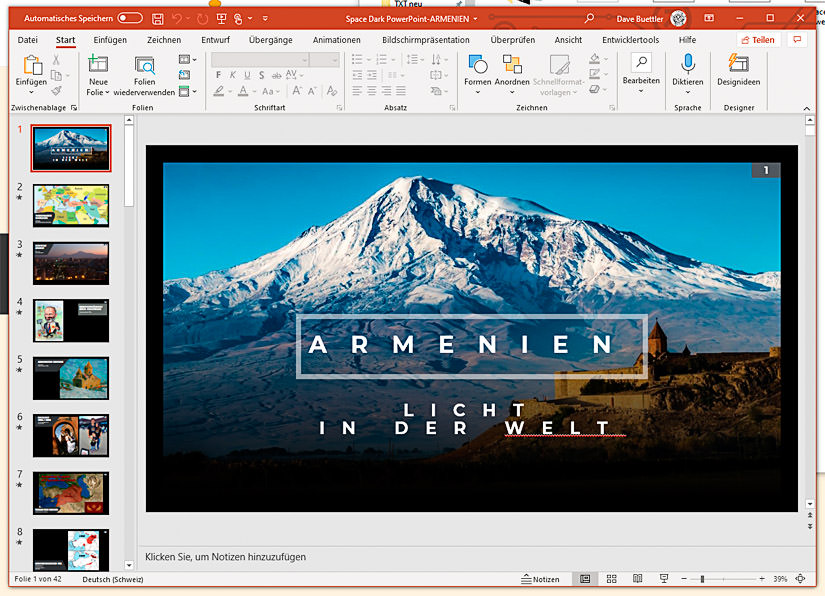
Task: Collapse the ribbon with chevron
Action: click(807, 108)
